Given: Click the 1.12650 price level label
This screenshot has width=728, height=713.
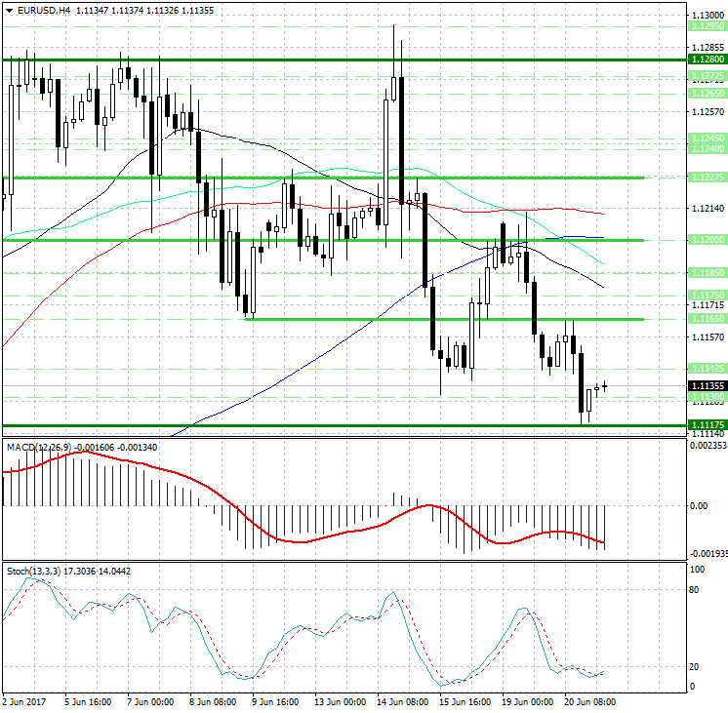Looking at the screenshot, I should (707, 93).
